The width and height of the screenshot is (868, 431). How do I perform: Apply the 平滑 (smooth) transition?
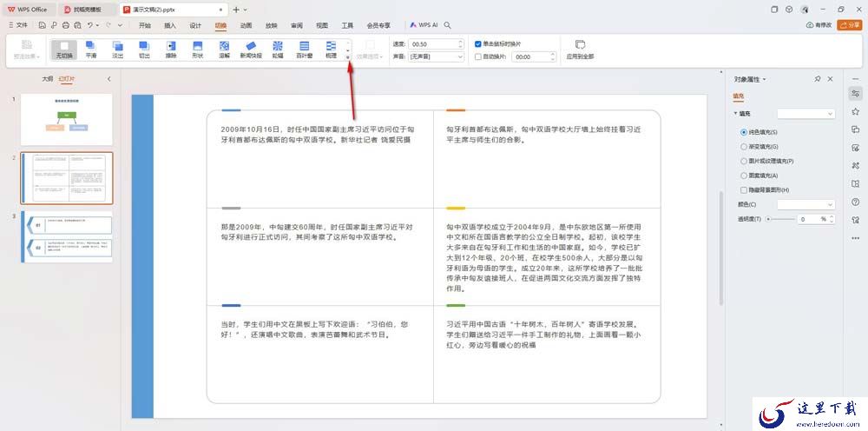(x=91, y=50)
